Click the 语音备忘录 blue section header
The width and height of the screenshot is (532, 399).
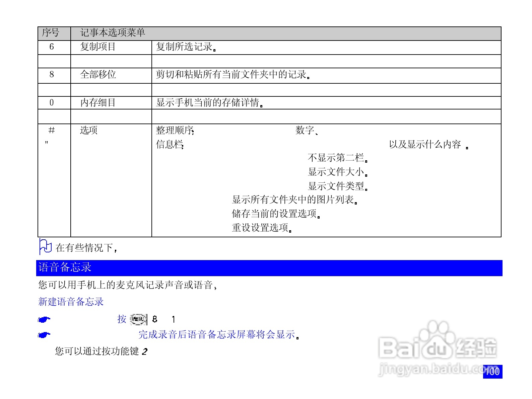269,268
